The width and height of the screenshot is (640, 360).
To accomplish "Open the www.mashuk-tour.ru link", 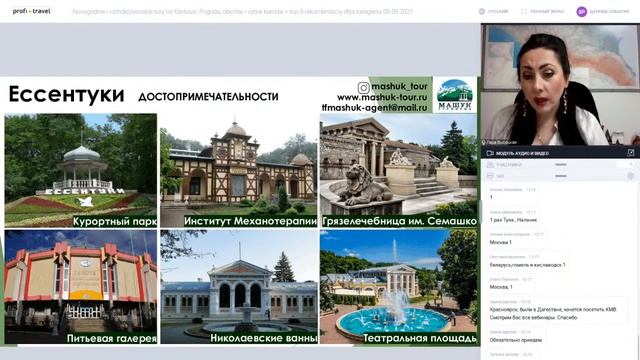I will click(382, 98).
